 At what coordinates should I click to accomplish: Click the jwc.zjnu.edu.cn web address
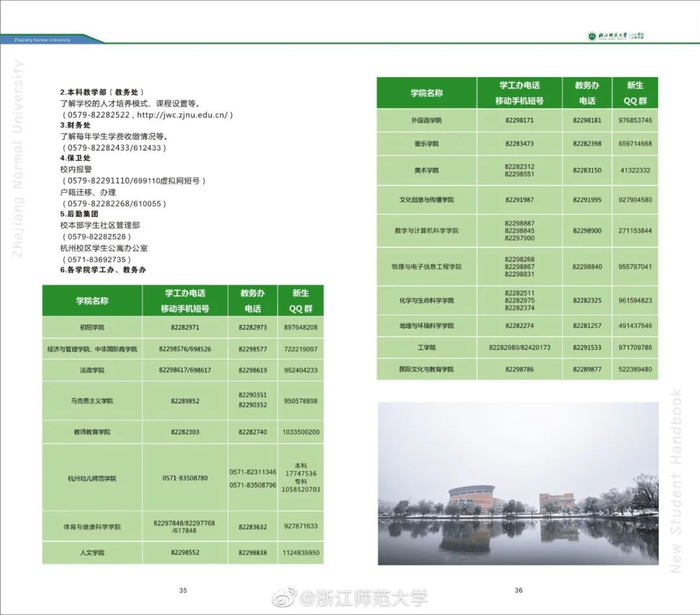coord(183,115)
